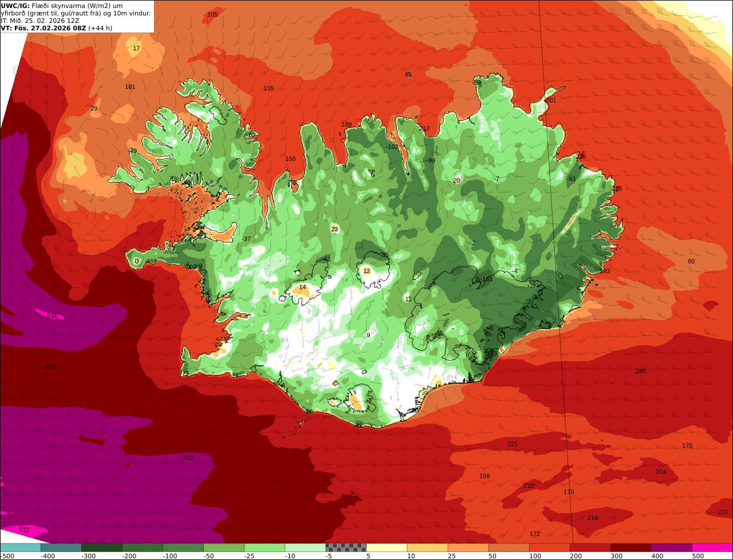
Task: Click the 189 value off the north coast
Action: coord(346,125)
